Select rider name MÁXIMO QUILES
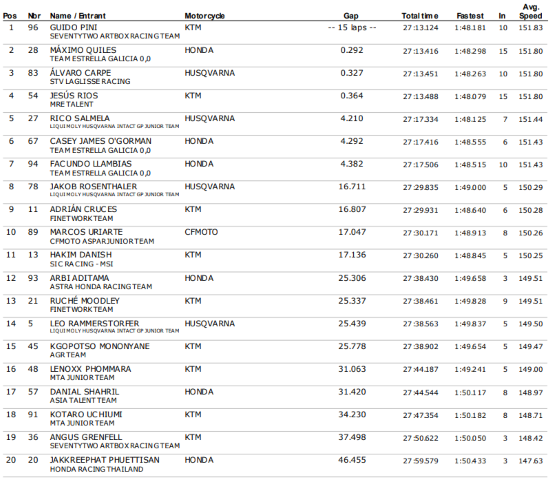Screen dimensions: 553x480 click(83, 50)
